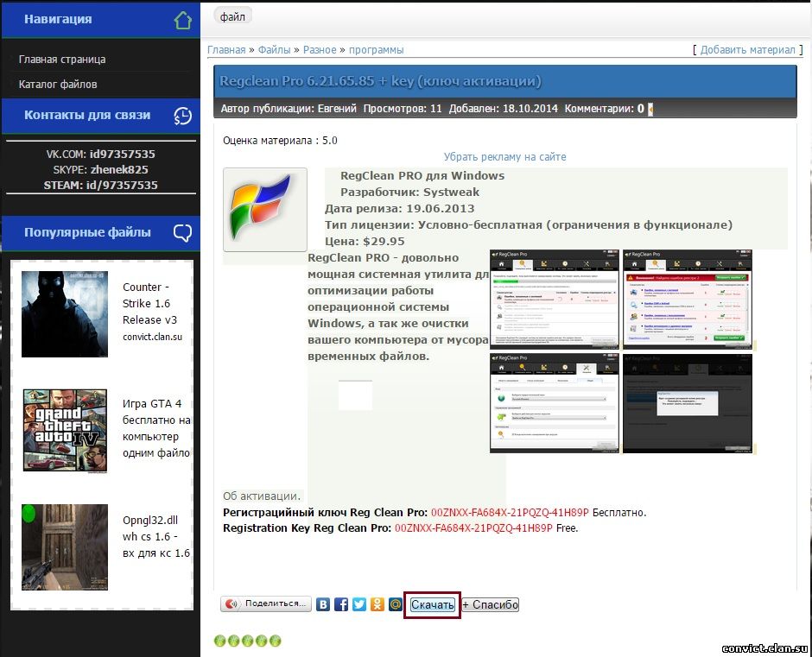Click the SKYPE: zhenek825 contact line
The height and width of the screenshot is (657, 812).
tap(100, 170)
